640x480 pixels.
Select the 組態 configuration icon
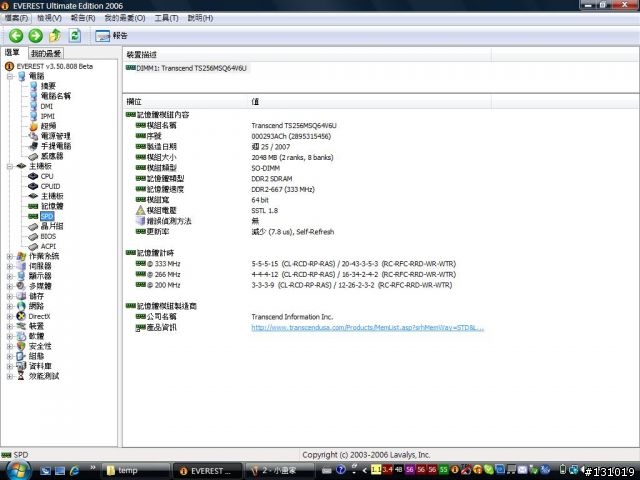click(x=21, y=356)
